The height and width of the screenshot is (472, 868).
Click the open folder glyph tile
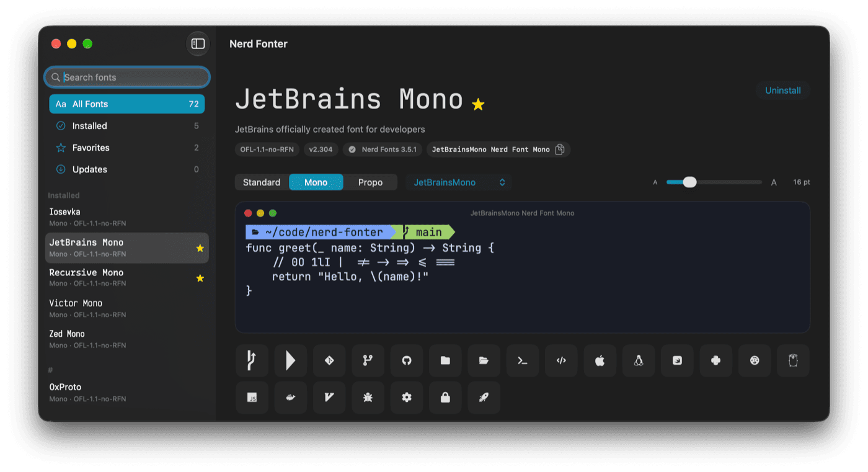coord(484,360)
